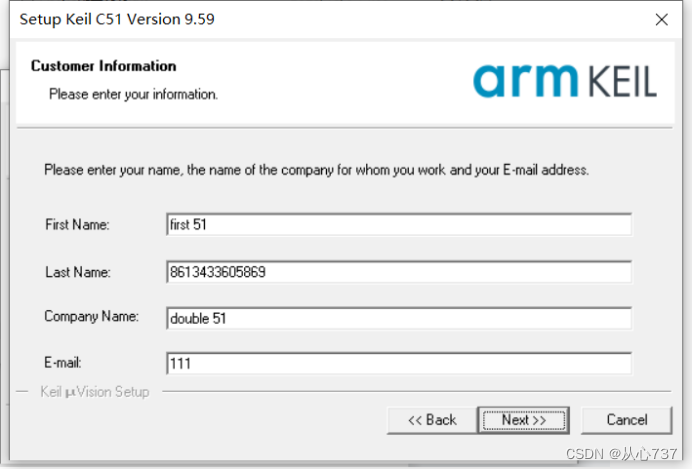
Task: Click the Company Name: label
Action: (x=91, y=316)
